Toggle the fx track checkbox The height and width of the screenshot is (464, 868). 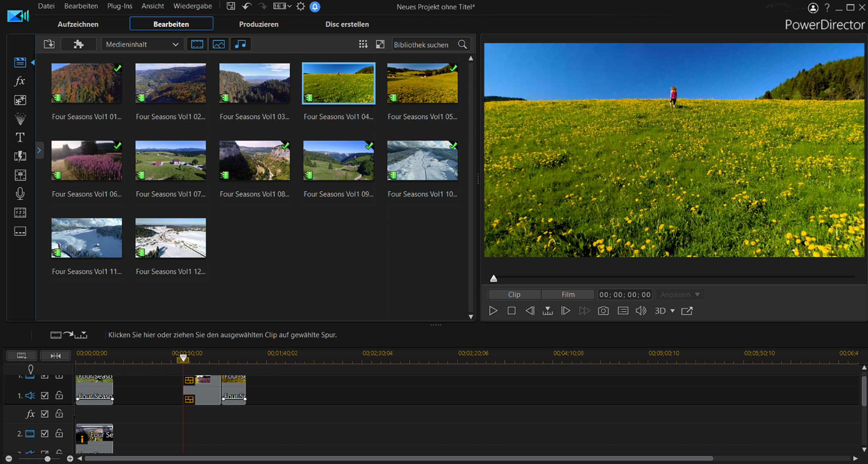[45, 414]
